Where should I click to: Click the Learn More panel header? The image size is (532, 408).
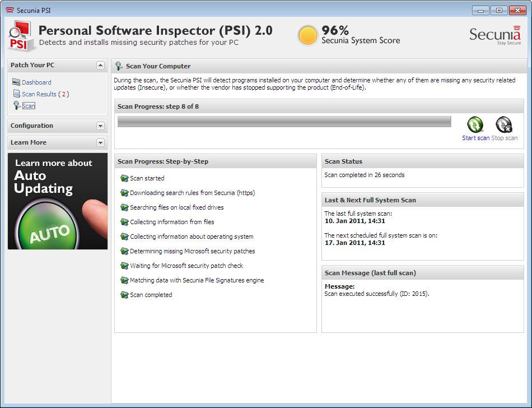click(58, 142)
